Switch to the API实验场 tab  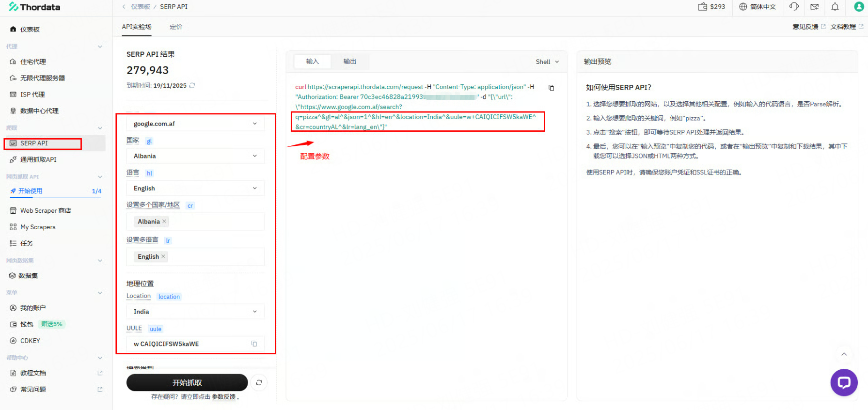pyautogui.click(x=137, y=27)
